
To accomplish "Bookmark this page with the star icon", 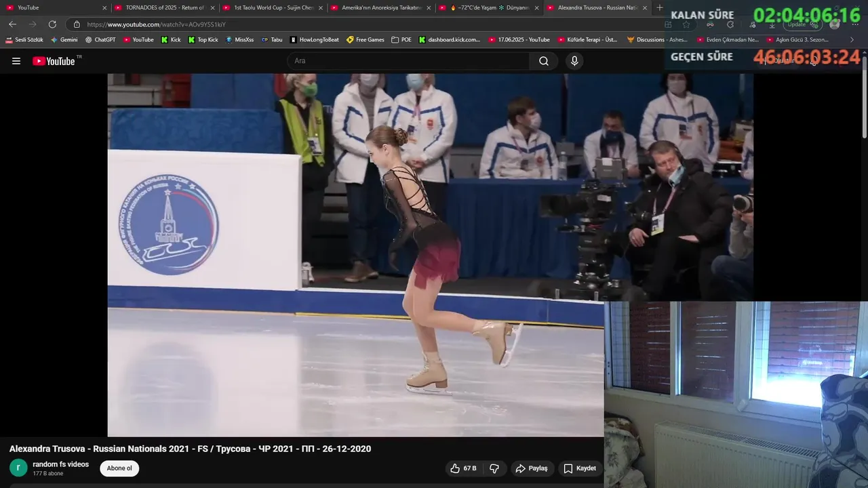I will tap(686, 24).
